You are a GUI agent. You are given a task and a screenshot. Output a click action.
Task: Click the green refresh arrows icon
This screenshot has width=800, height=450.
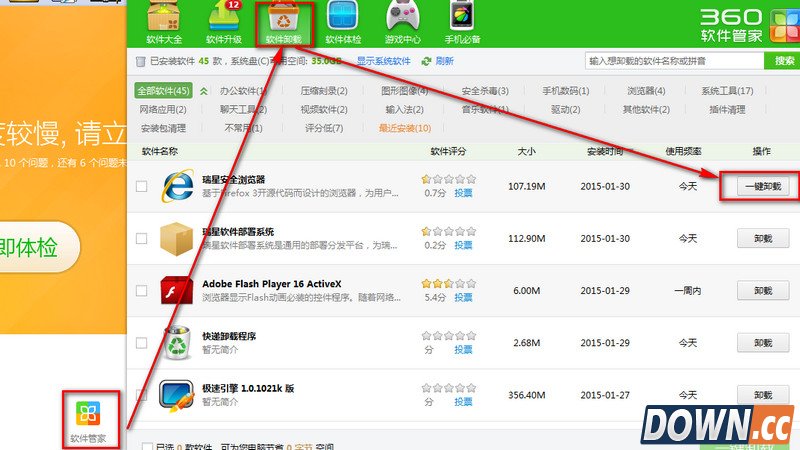[x=426, y=61]
